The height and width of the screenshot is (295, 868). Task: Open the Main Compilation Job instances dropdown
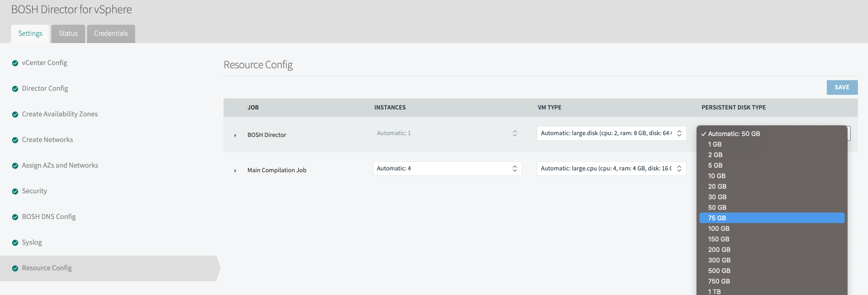point(447,169)
